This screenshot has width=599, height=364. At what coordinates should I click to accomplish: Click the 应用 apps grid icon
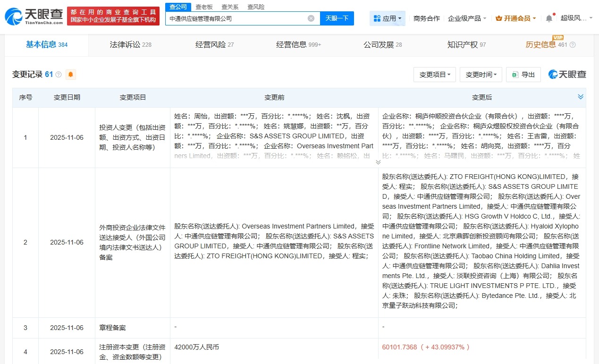point(378,18)
